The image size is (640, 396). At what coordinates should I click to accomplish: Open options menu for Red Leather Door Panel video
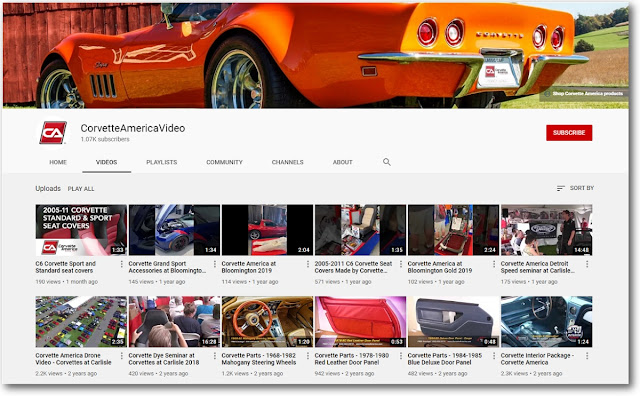[x=401, y=356]
